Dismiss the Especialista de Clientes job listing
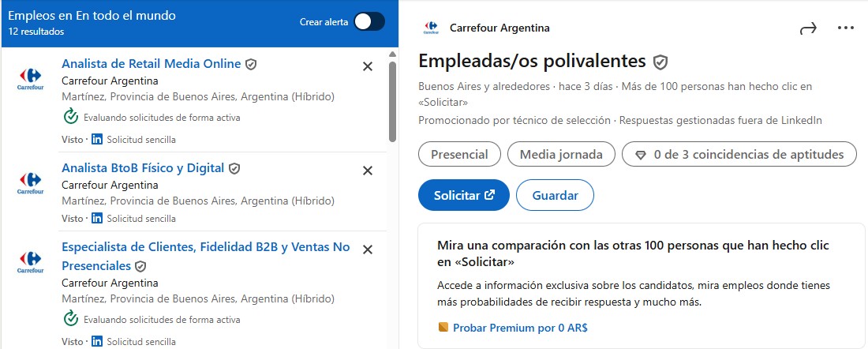868x349 pixels. [x=367, y=250]
